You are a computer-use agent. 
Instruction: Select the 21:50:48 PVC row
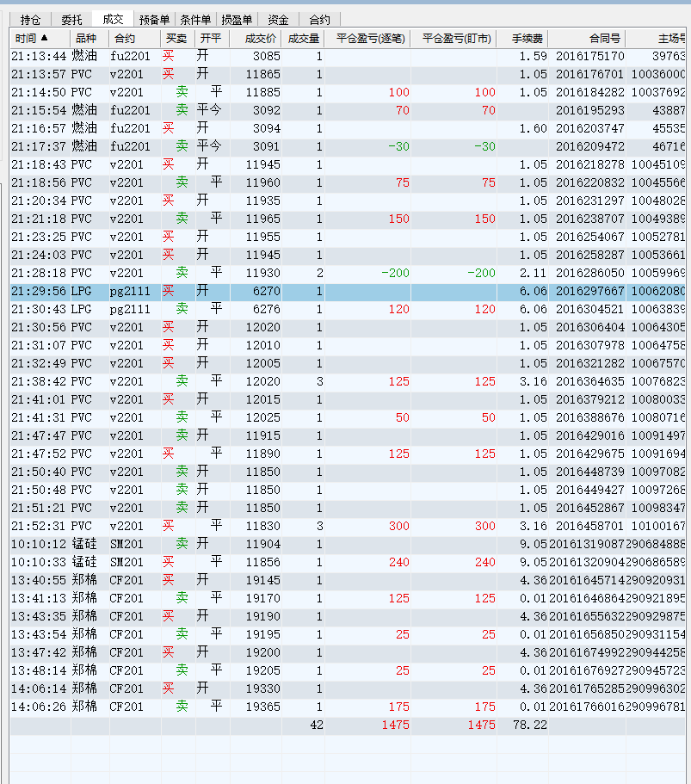click(x=348, y=490)
